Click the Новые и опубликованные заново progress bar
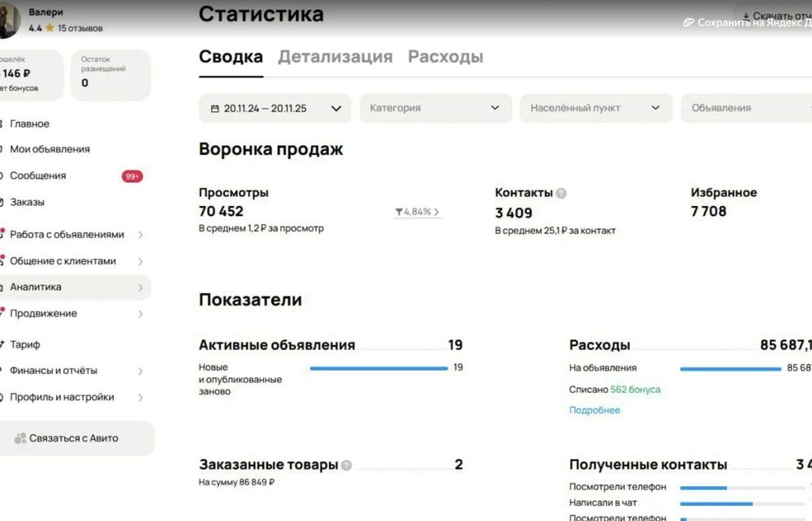812x521 pixels. click(x=378, y=368)
